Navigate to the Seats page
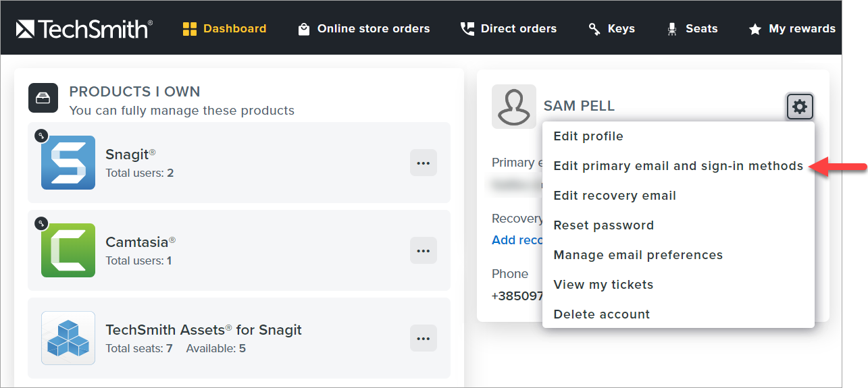 [692, 28]
